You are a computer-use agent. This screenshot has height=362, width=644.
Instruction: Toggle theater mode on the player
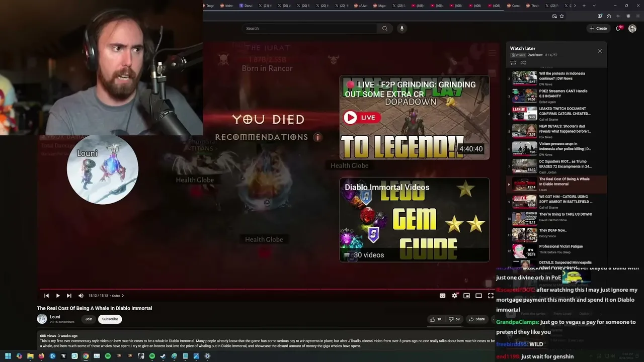point(478,296)
